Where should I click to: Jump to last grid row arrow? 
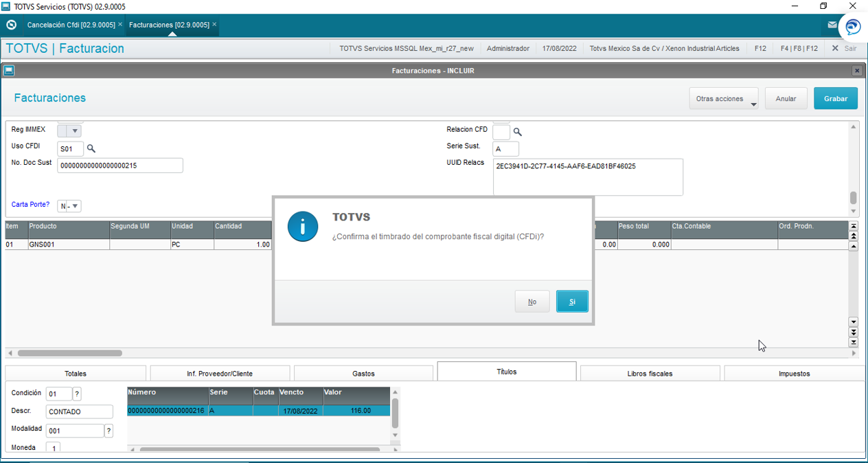point(854,341)
